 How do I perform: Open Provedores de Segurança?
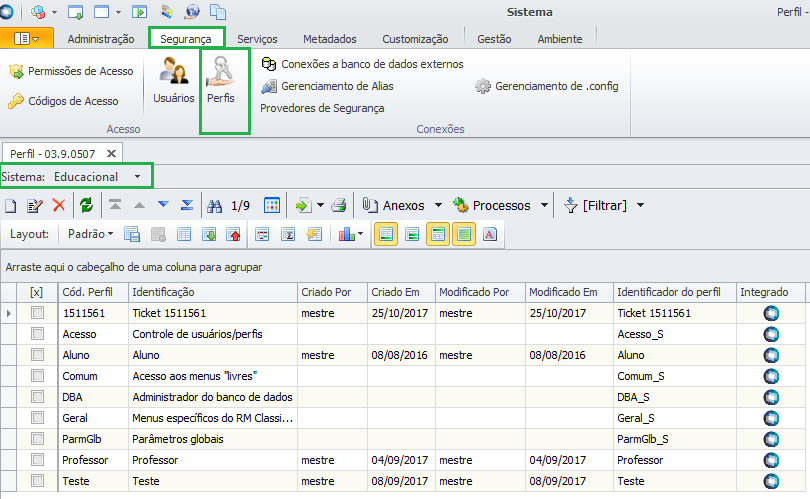coord(322,108)
